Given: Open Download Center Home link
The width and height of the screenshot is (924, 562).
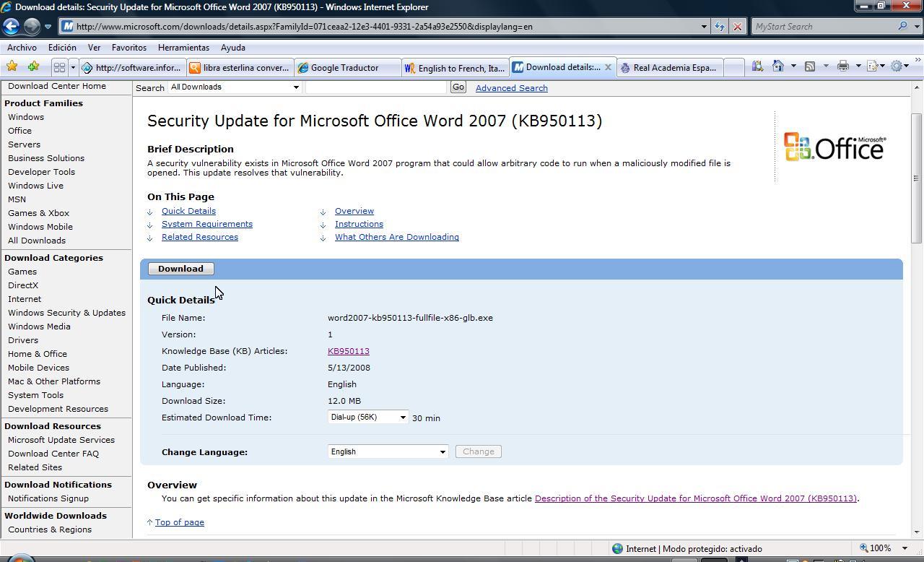Looking at the screenshot, I should point(57,86).
